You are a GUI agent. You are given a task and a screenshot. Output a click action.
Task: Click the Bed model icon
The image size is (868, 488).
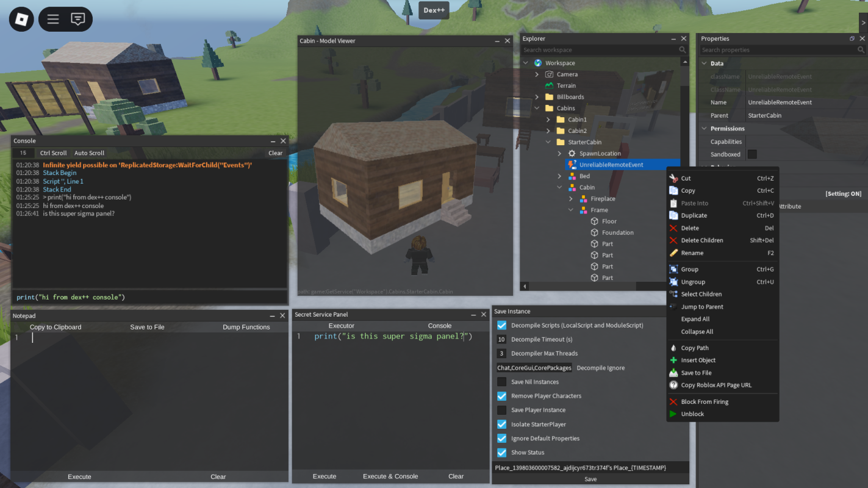coord(572,176)
